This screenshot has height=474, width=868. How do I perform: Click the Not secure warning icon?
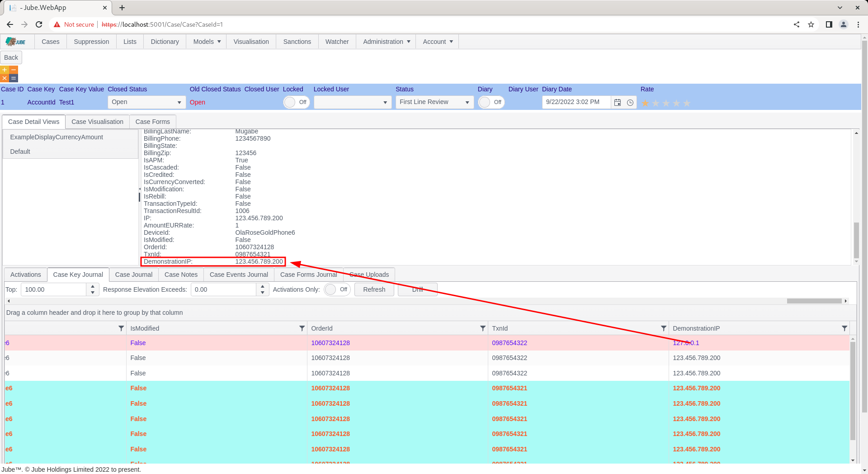57,24
